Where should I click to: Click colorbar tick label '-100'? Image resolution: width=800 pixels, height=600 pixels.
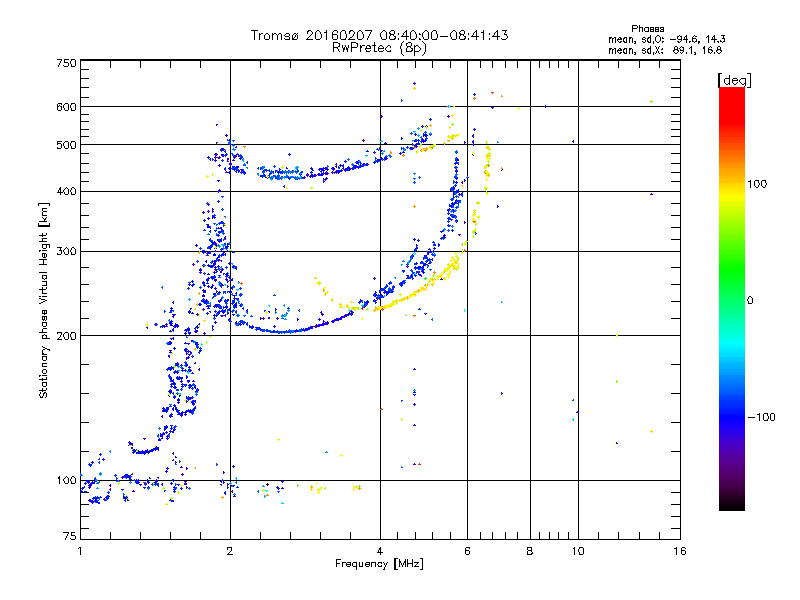point(761,417)
